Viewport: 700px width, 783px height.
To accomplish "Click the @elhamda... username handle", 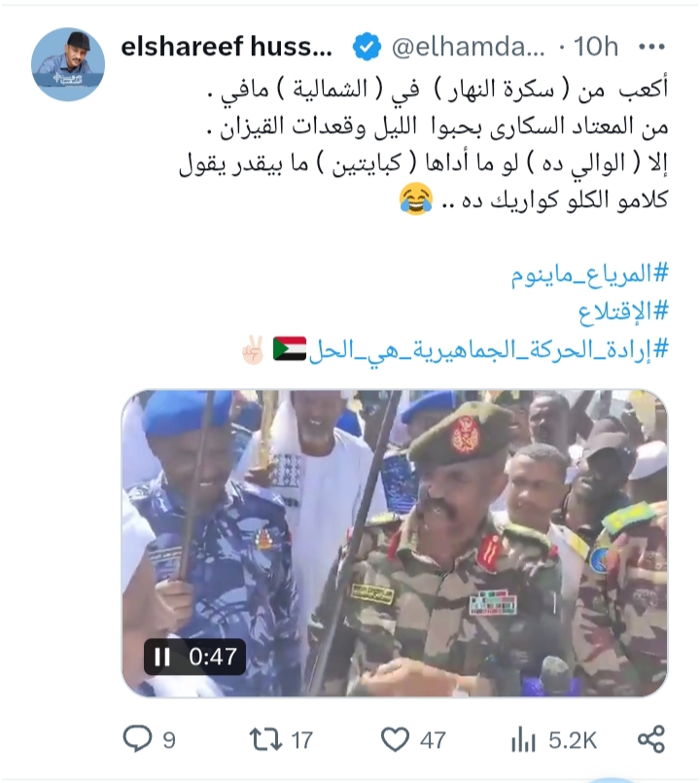I will (469, 47).
